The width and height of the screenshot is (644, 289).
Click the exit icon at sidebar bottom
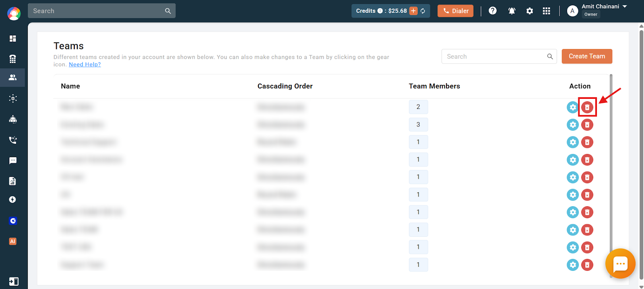coord(14,281)
